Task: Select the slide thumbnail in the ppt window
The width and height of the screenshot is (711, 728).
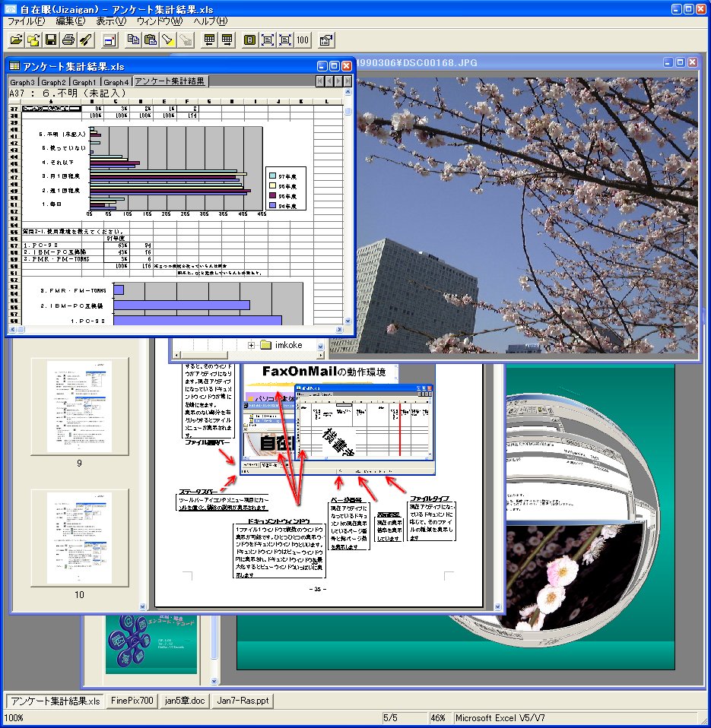Action: pos(151,644)
